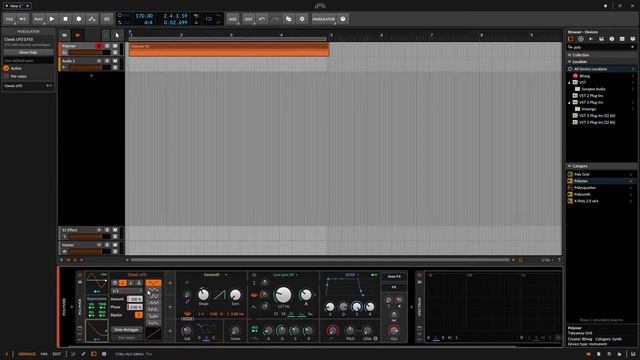Click the Note Retrigger button
Viewport: 640px width, 360px height.
(x=127, y=329)
